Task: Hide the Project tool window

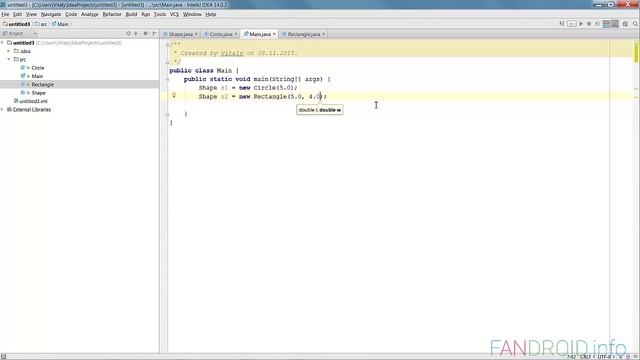Action: (x=154, y=33)
